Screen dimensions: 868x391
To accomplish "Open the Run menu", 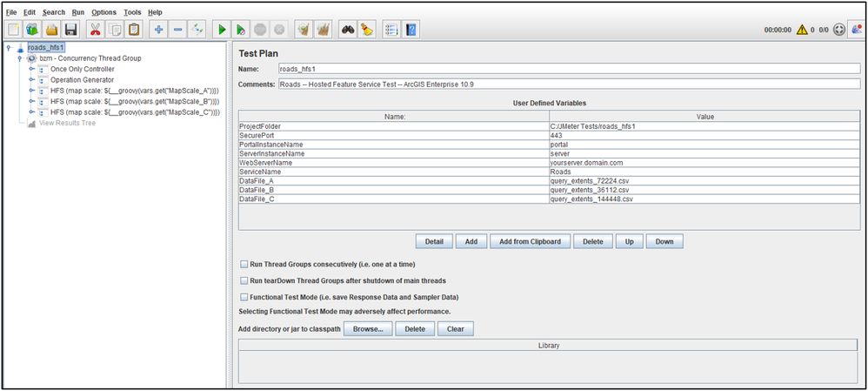I will pyautogui.click(x=78, y=12).
